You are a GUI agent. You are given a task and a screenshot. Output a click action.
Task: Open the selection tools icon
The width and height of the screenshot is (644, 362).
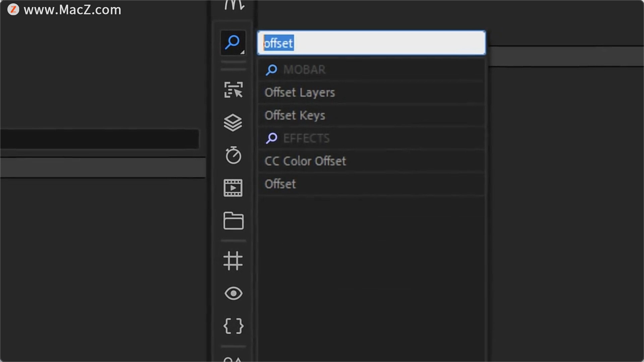click(x=233, y=90)
